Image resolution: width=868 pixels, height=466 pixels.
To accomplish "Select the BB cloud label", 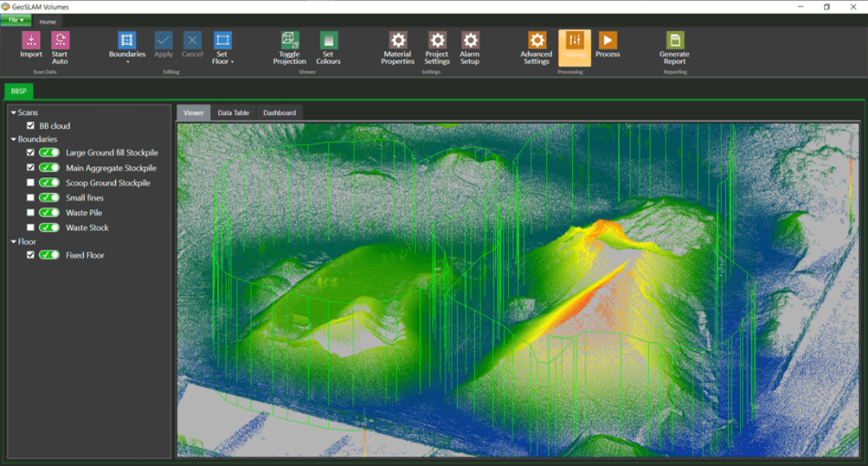I will [55, 125].
